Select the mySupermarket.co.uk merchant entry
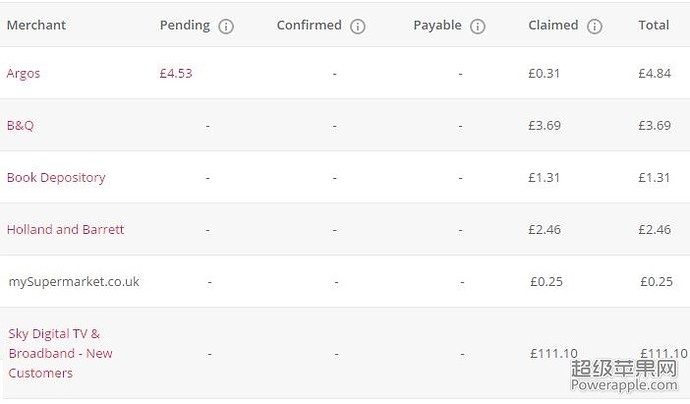This screenshot has height=404, width=690. (x=74, y=282)
